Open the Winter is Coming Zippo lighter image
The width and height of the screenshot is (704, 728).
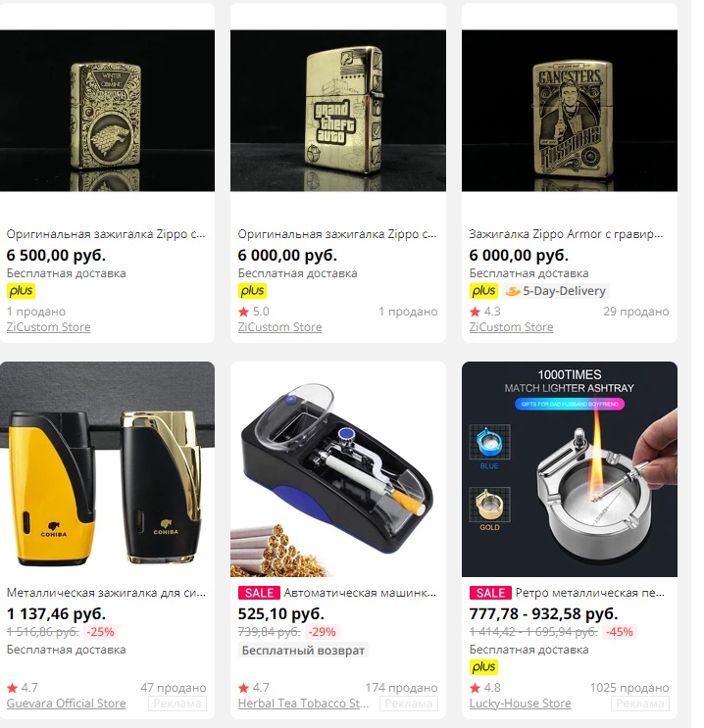pos(107,111)
